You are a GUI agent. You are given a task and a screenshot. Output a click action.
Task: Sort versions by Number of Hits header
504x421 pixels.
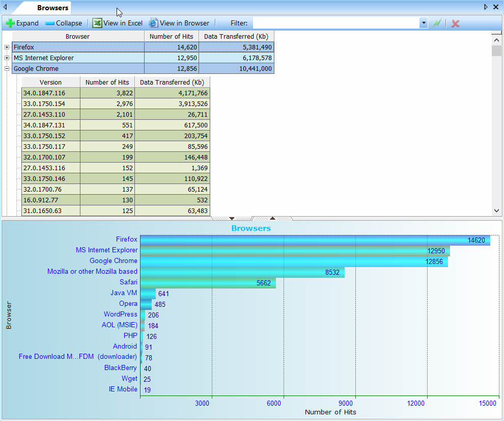pyautogui.click(x=107, y=82)
